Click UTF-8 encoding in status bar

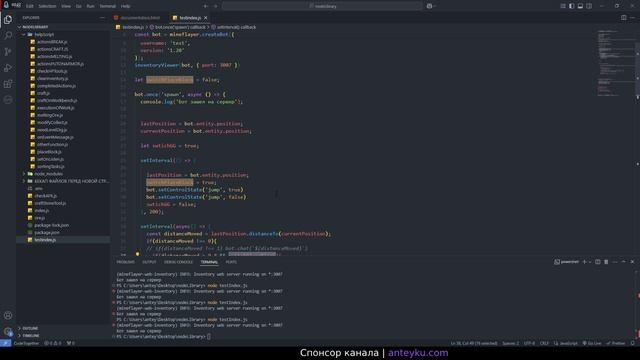[x=529, y=343]
